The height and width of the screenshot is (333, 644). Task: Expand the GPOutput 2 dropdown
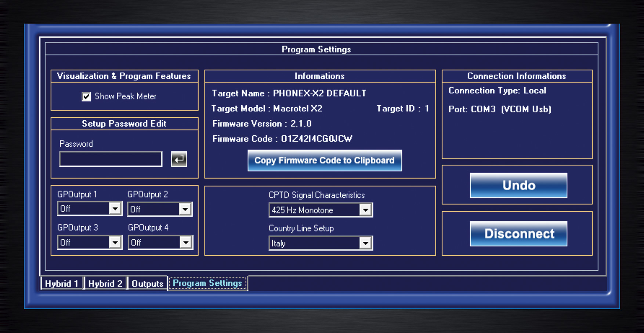click(x=185, y=209)
